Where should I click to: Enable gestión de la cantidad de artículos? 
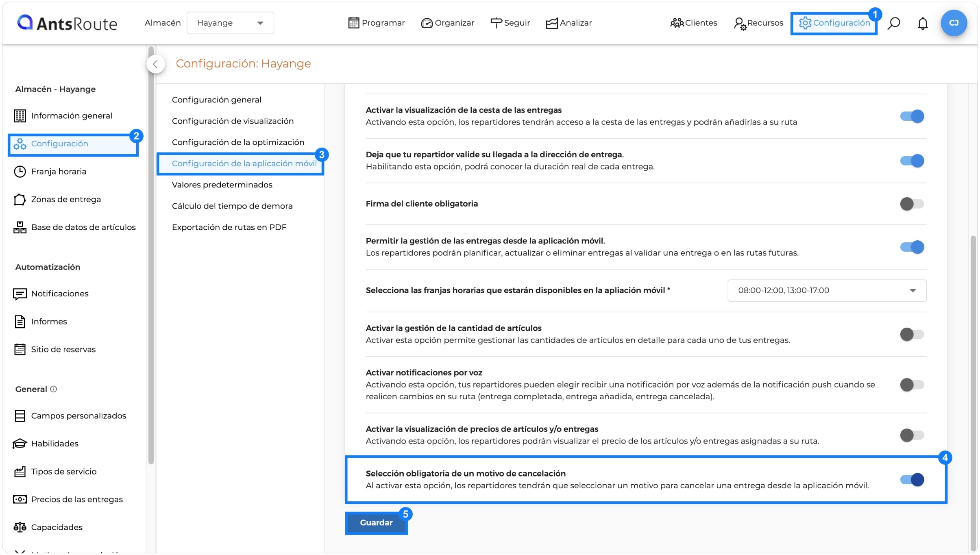912,334
